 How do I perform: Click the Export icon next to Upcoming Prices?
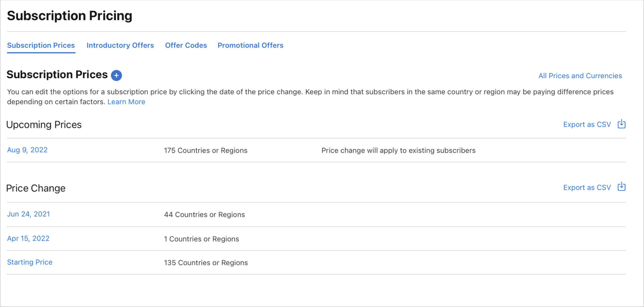tap(621, 124)
